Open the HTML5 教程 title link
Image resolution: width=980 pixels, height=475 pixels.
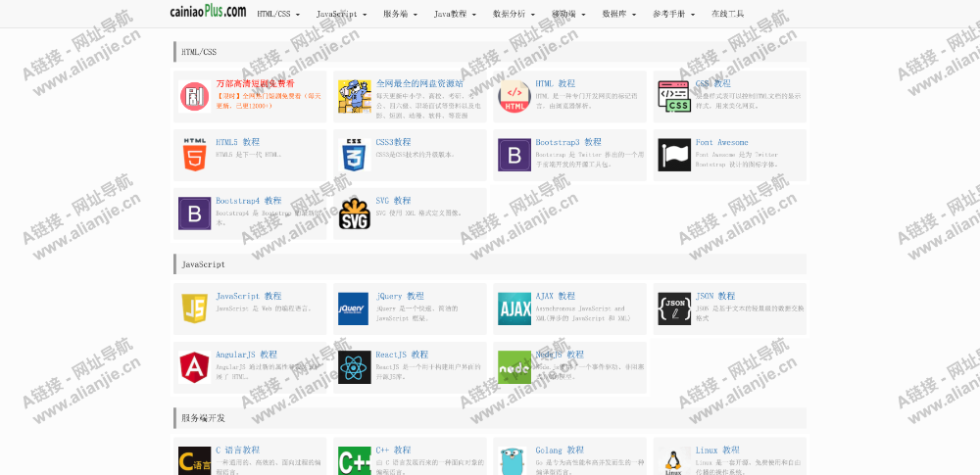(237, 143)
